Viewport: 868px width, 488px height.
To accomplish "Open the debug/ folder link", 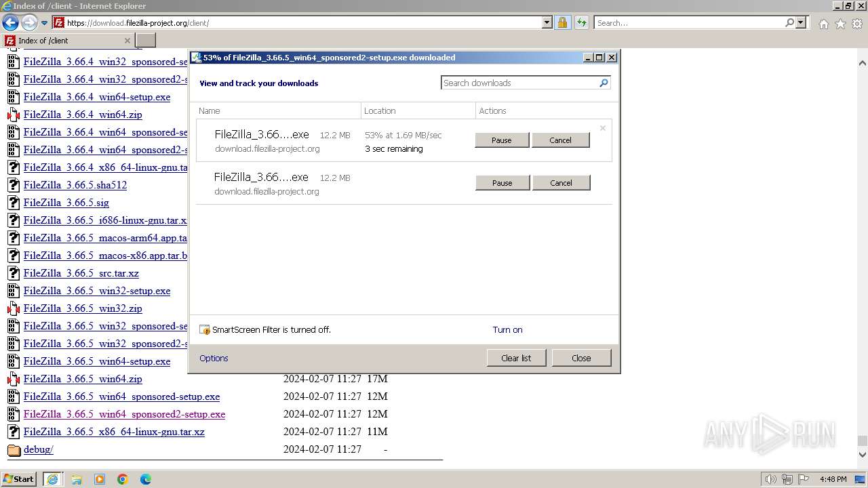I will pos(39,449).
